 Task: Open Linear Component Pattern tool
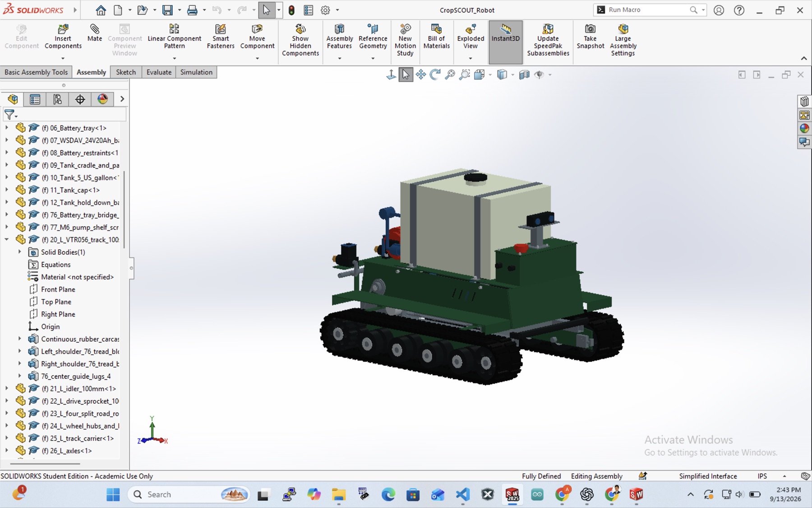(174, 36)
